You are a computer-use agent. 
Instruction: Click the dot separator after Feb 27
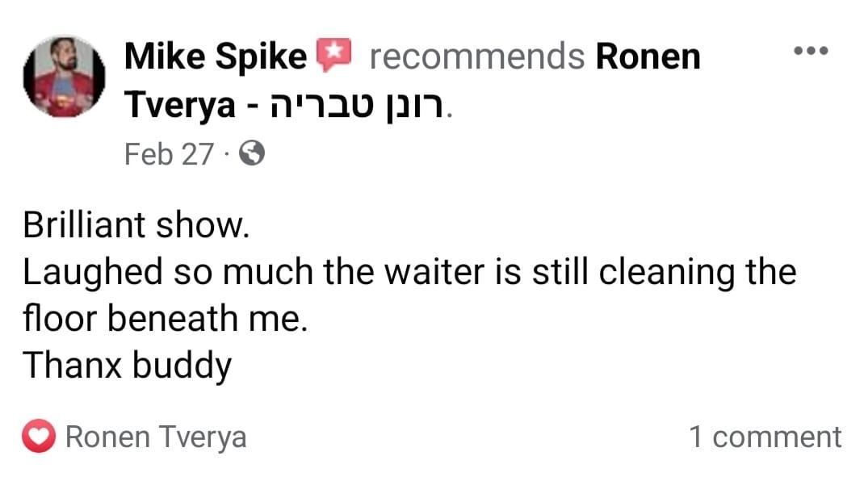tap(228, 153)
